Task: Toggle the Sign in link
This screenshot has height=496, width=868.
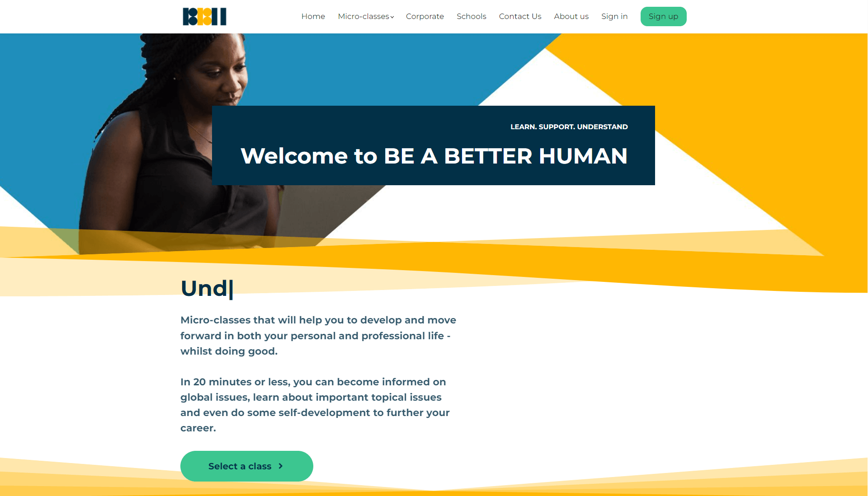Action: (614, 16)
